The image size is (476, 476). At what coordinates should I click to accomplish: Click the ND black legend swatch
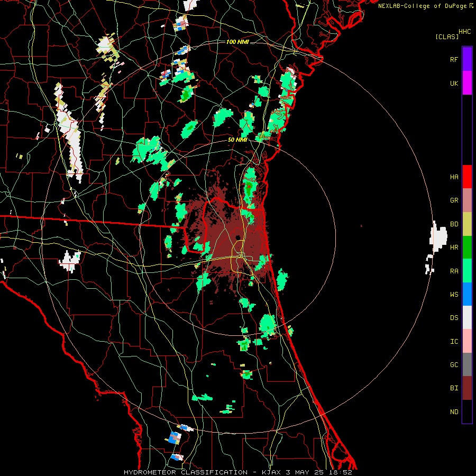[x=467, y=411]
